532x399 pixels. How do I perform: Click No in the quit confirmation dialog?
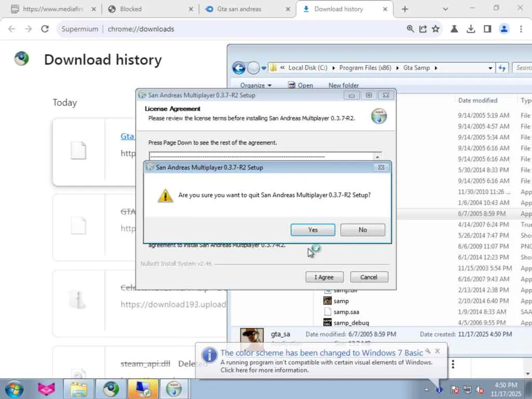coord(363,230)
